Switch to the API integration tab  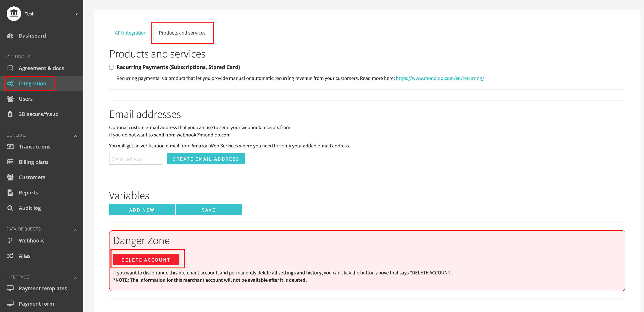131,33
